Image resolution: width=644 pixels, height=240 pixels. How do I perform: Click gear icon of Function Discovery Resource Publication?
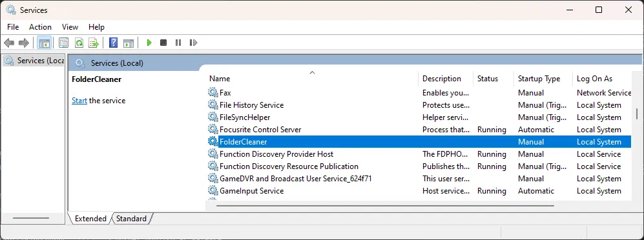coord(213,166)
